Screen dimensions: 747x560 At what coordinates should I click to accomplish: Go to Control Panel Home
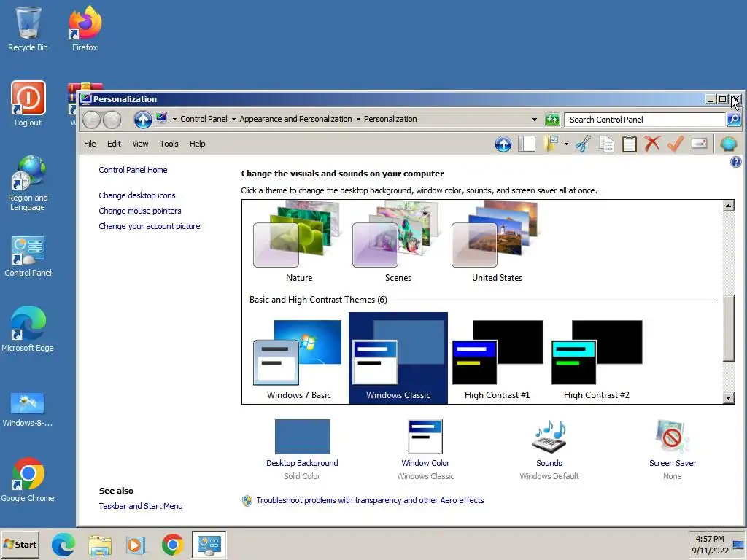[x=133, y=170]
